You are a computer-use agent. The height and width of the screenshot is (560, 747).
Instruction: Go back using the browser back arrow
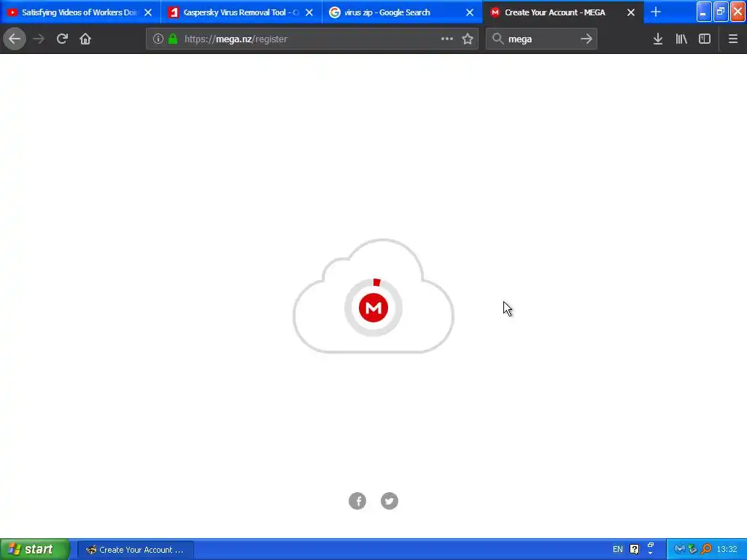15,39
